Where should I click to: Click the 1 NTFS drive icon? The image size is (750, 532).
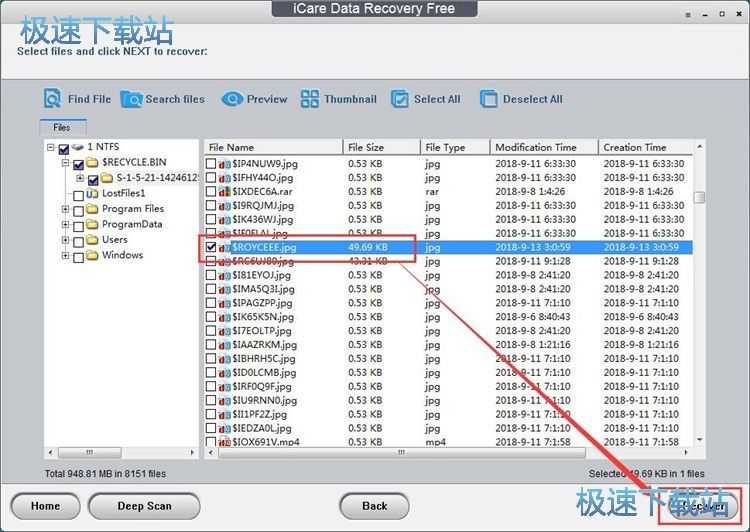tap(77, 147)
